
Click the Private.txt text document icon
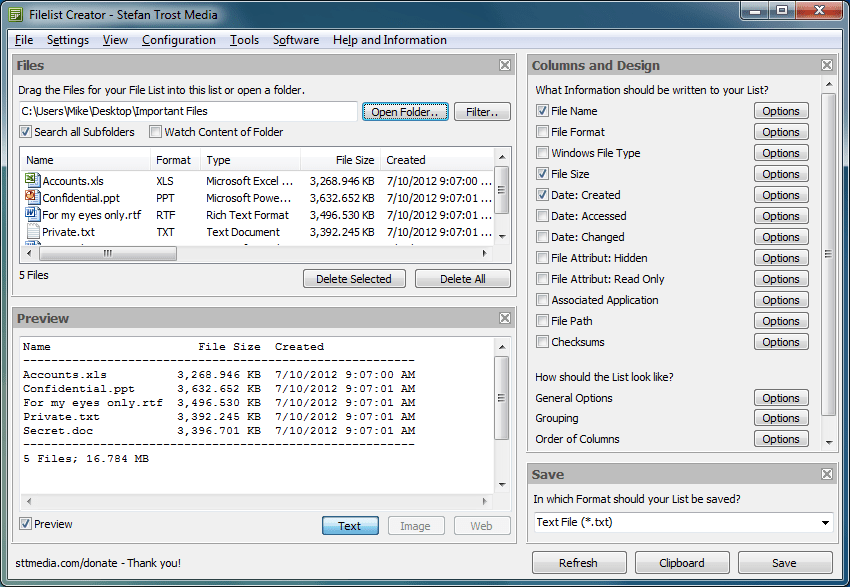coord(33,231)
